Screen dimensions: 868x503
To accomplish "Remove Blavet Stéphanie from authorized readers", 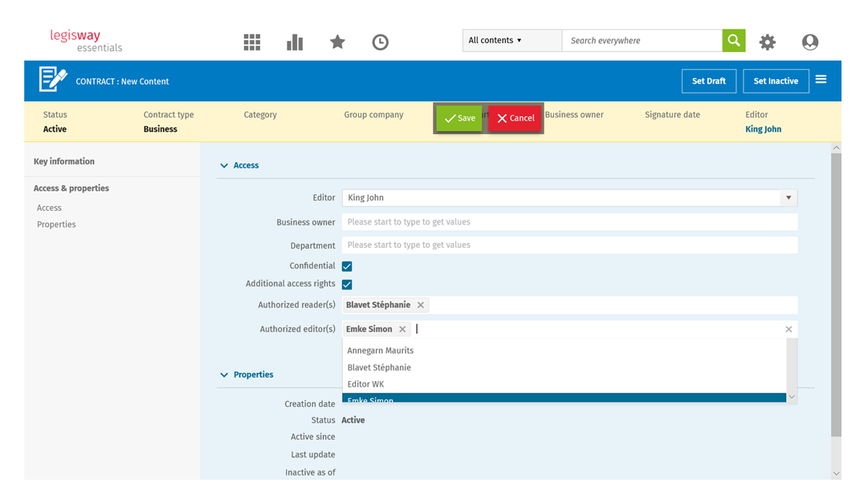I will click(x=421, y=305).
